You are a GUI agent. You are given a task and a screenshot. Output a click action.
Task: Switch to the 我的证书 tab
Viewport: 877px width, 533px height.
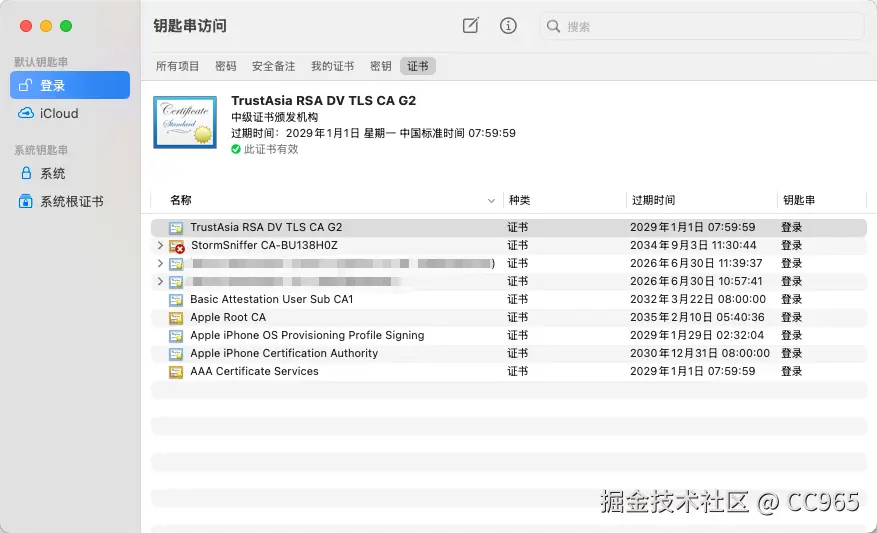tap(333, 66)
